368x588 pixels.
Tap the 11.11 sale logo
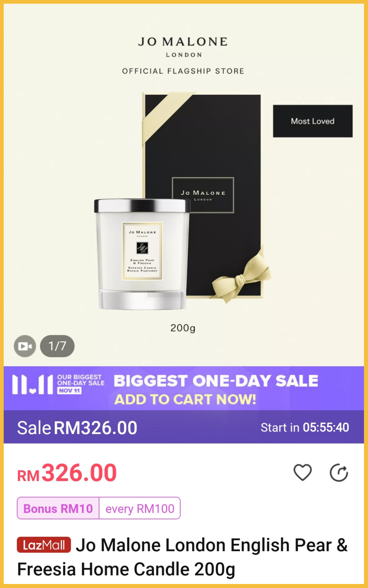pyautogui.click(x=33, y=384)
